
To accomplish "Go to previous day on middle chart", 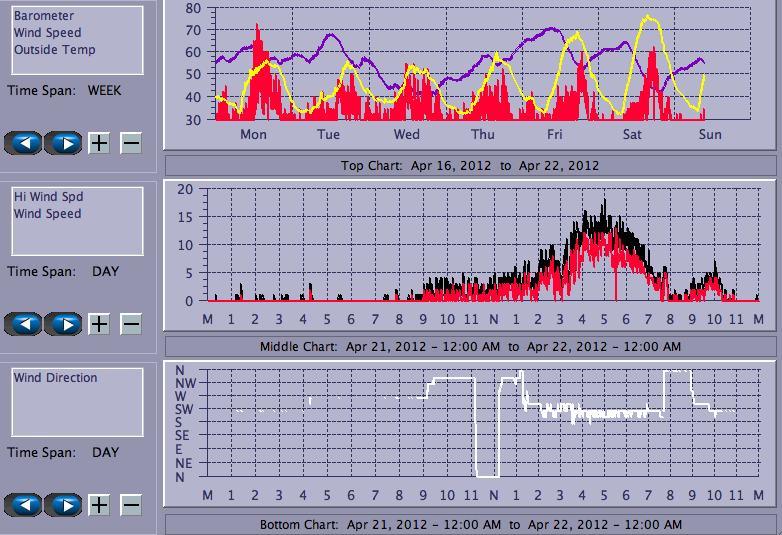I will click(x=24, y=324).
